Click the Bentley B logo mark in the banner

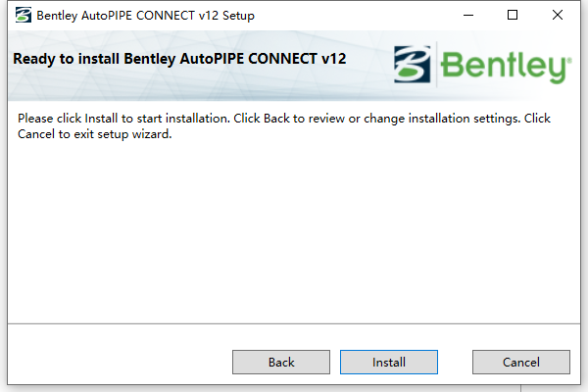pyautogui.click(x=413, y=64)
